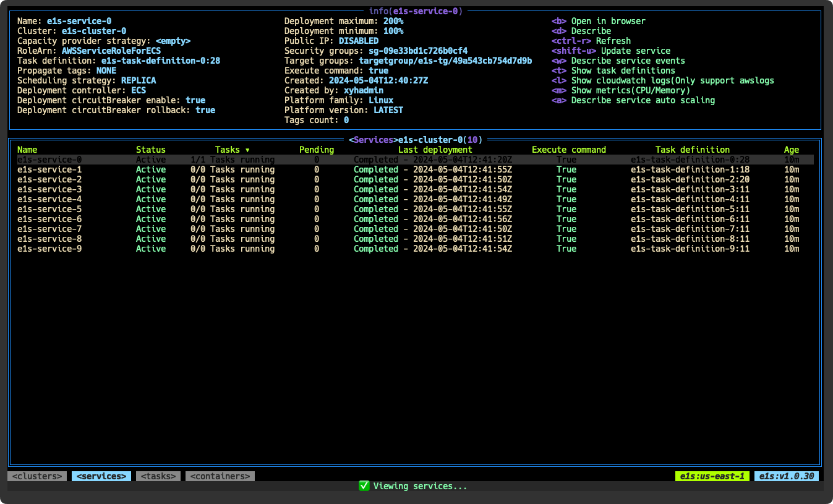Screen dimensions: 833x504
Task: Select the e1s-service-3 row
Action: point(416,189)
